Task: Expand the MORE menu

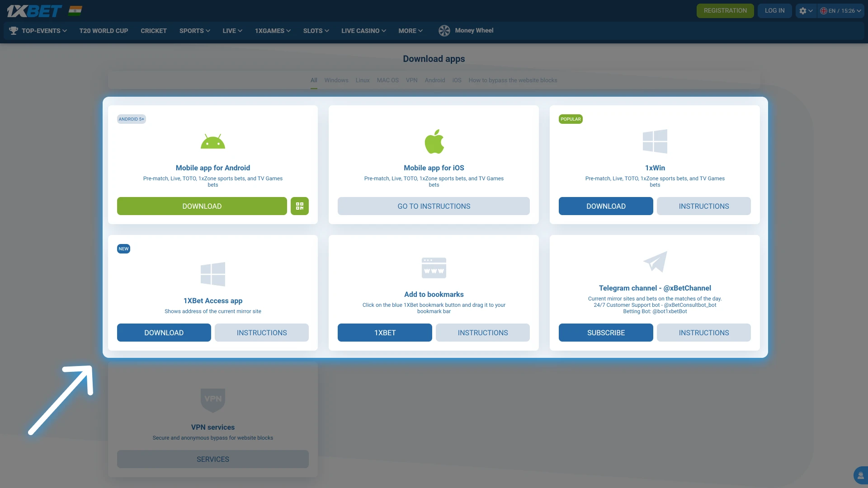Action: pos(410,31)
